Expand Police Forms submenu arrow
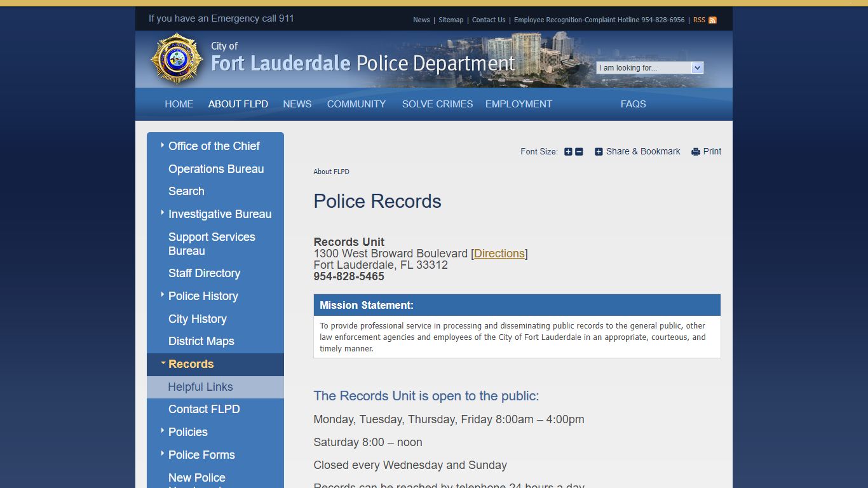The image size is (868, 488). (x=163, y=454)
